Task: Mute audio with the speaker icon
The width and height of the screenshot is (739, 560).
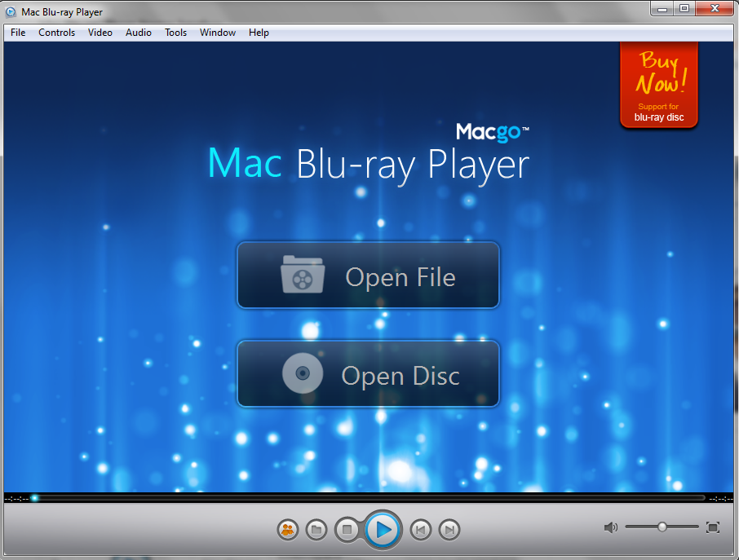Action: (610, 527)
